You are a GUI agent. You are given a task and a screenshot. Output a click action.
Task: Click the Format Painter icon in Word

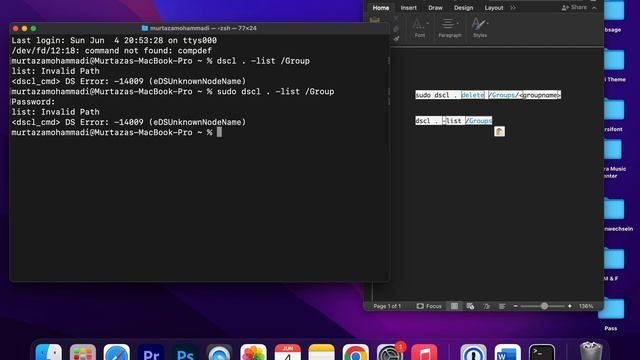396,39
